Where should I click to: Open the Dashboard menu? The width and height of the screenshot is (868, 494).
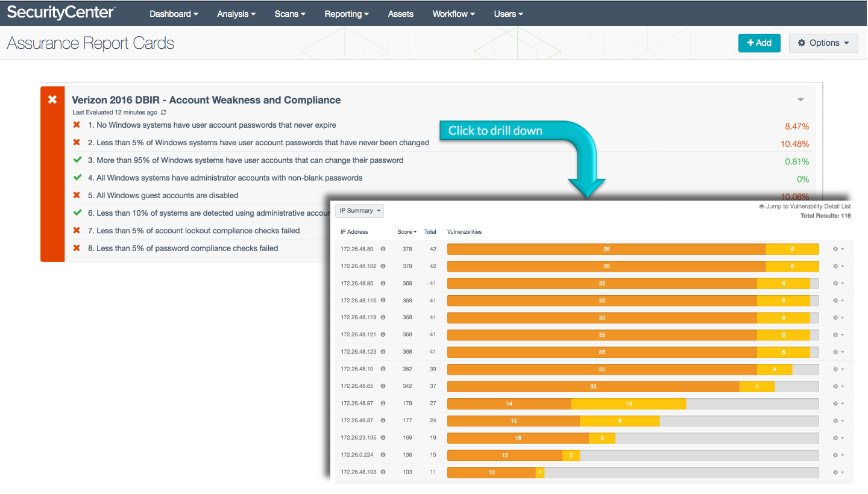[174, 14]
